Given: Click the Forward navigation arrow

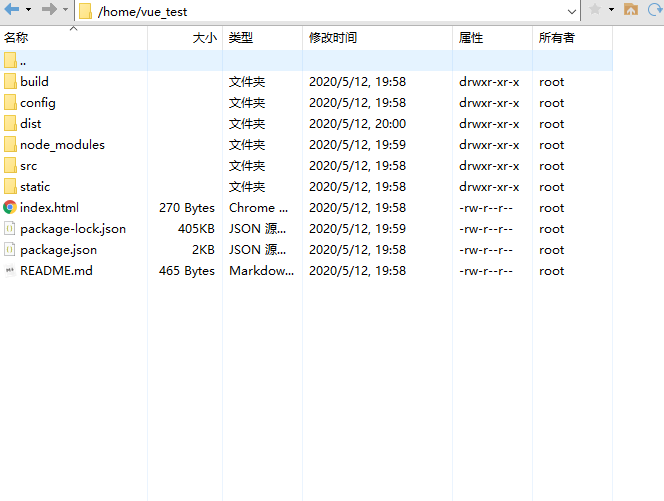Looking at the screenshot, I should 49,9.
